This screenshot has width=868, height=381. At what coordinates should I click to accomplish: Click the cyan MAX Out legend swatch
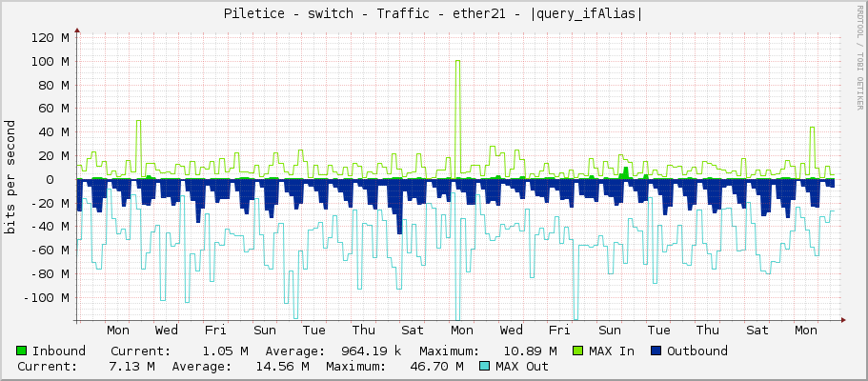[x=485, y=367]
